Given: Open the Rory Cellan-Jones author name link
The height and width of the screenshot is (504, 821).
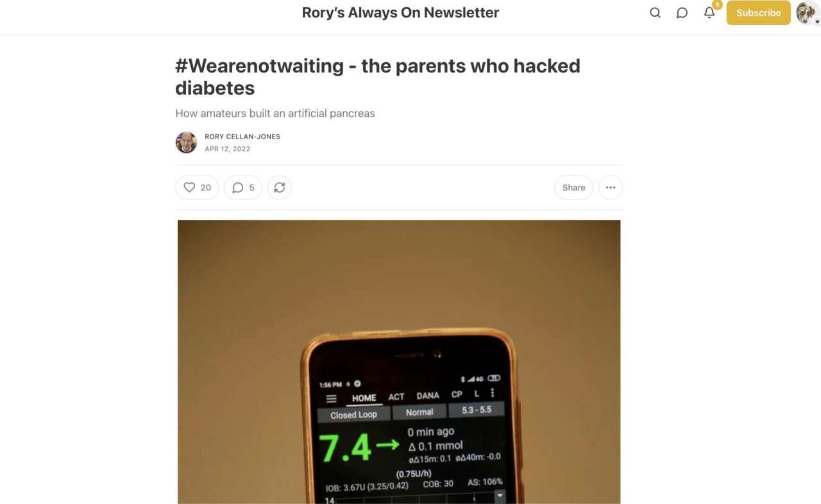Looking at the screenshot, I should tap(242, 137).
